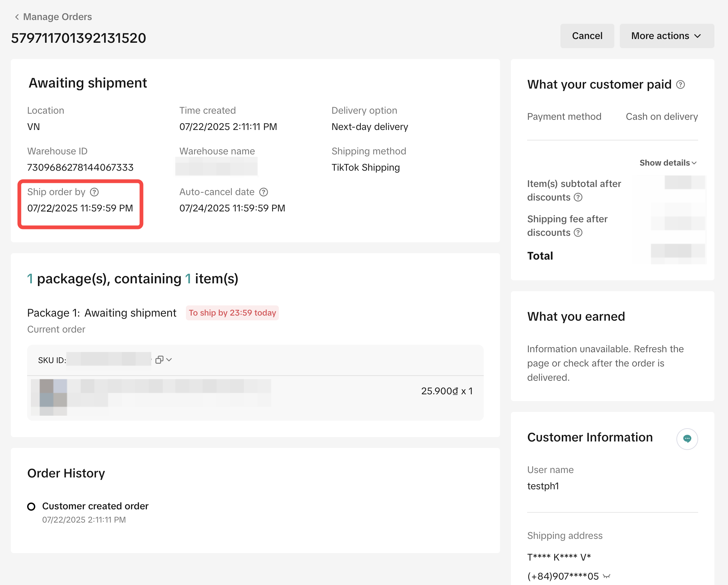The height and width of the screenshot is (585, 728).
Task: Copy the SKU ID with copy icon
Action: 159,360
